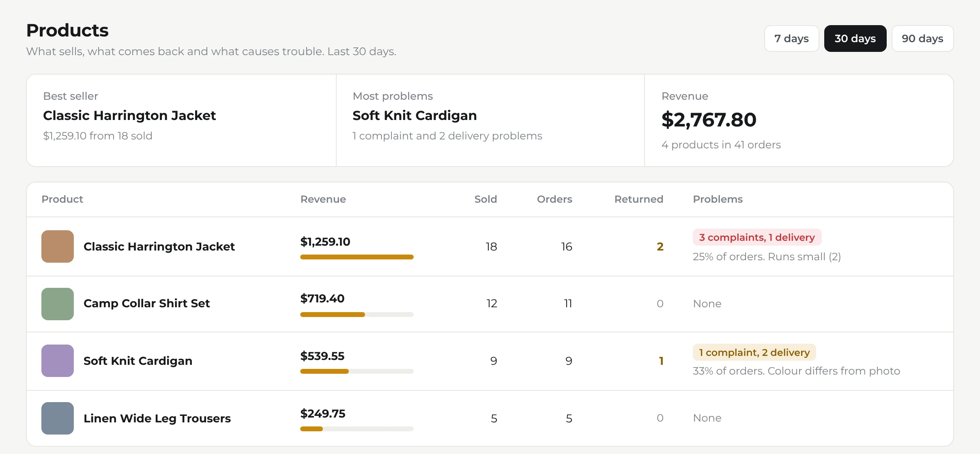Click the Harrington Jacket sold value 18
The width and height of the screenshot is (980, 454).
coord(491,246)
